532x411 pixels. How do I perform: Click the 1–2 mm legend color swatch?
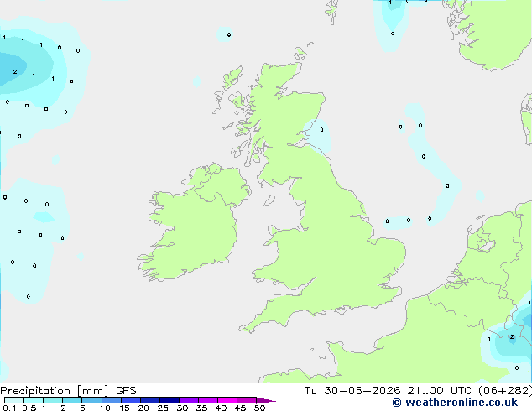53,400
